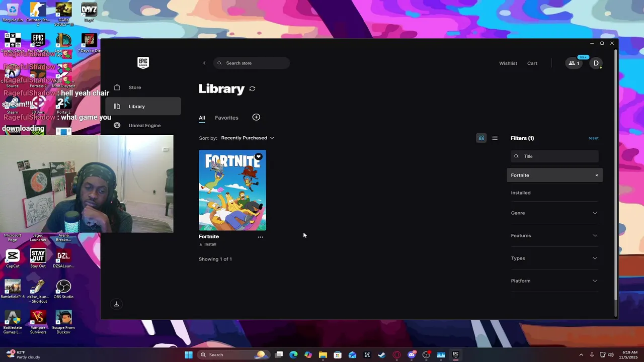Viewport: 644px width, 362px height.
Task: Open the Battlefield 6 desktop shortcut
Action: tap(13, 289)
